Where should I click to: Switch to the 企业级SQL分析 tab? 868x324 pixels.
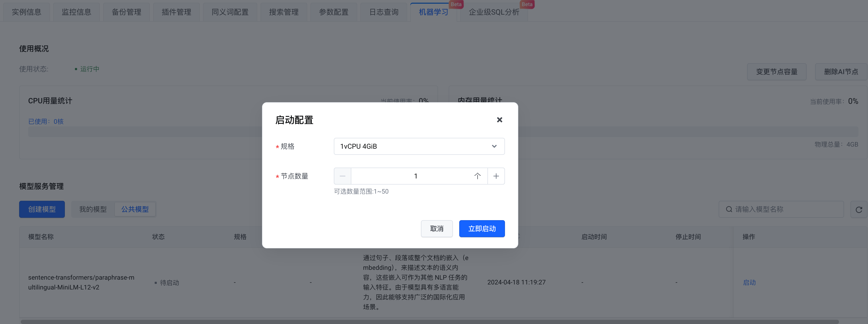click(x=494, y=12)
